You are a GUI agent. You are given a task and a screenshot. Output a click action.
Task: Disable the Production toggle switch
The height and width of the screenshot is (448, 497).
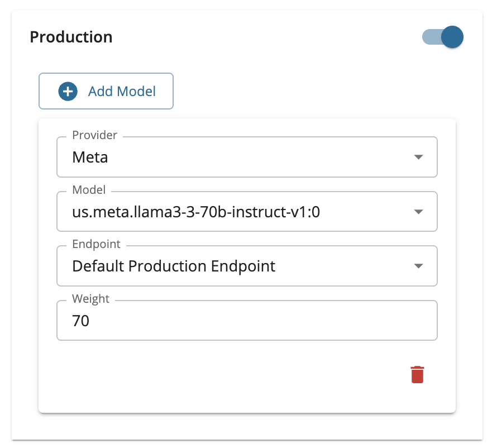pyautogui.click(x=443, y=37)
